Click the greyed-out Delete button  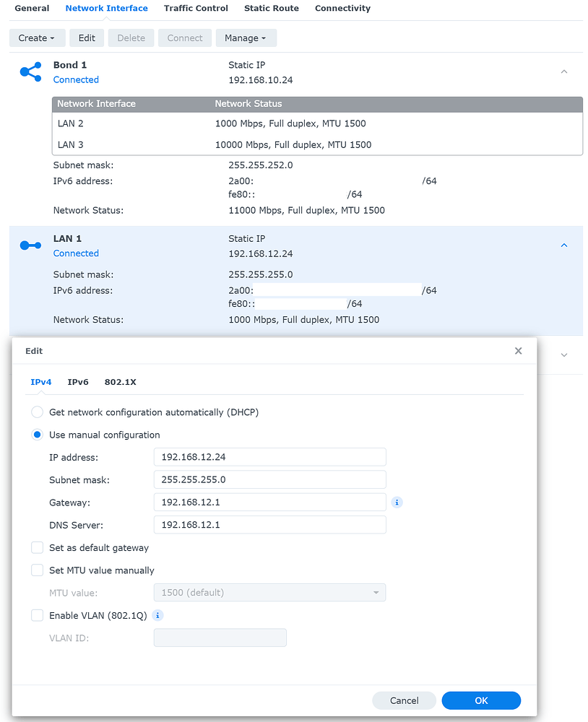pyautogui.click(x=131, y=38)
